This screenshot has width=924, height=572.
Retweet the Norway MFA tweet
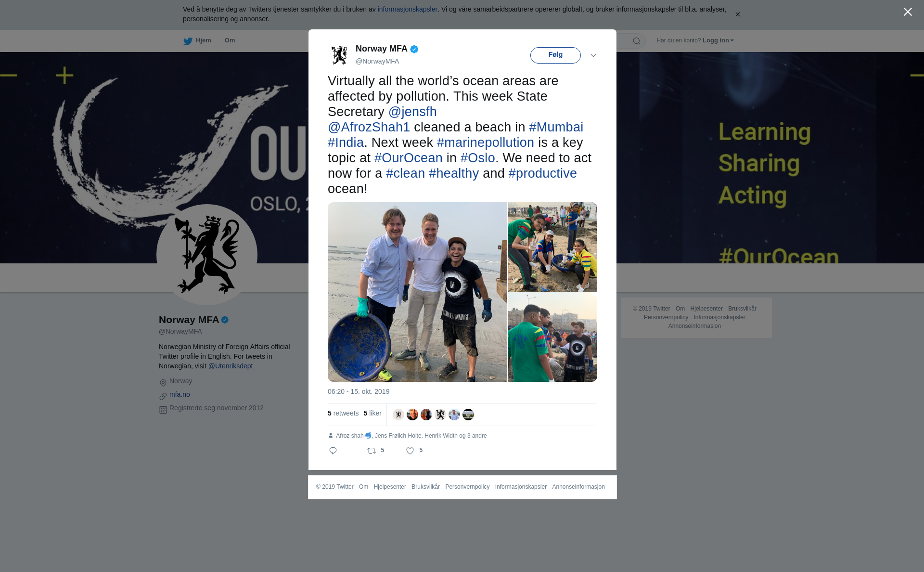[372, 451]
